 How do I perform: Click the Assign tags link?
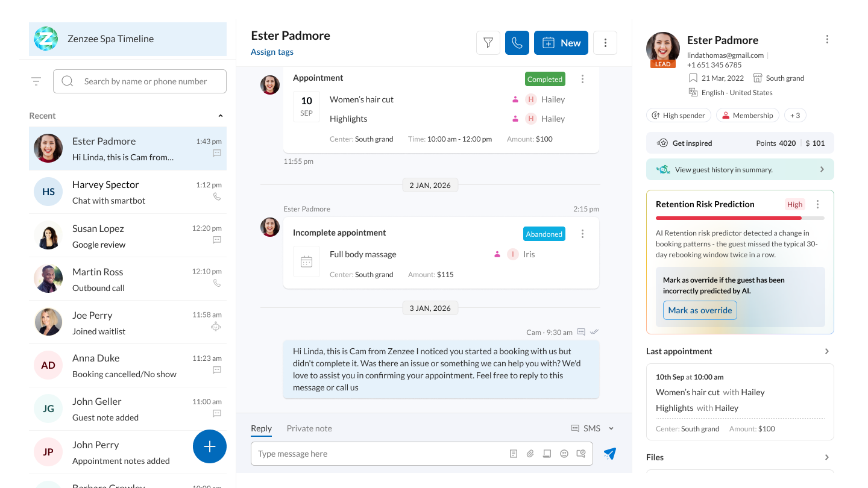point(272,52)
